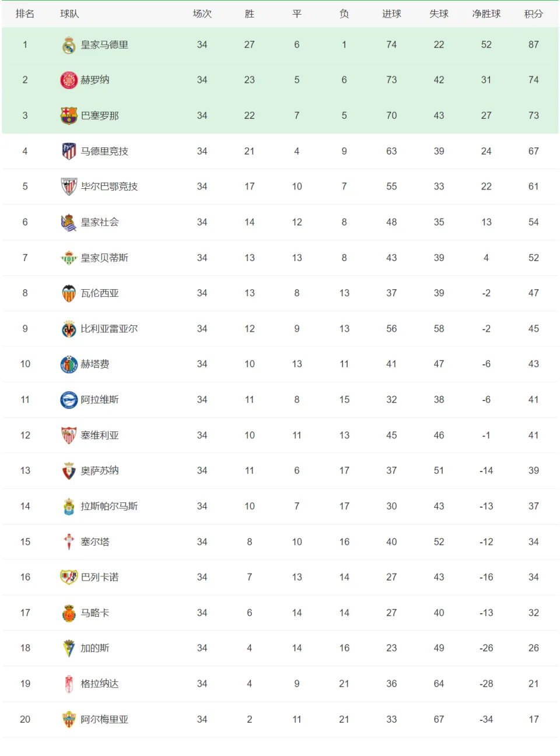This screenshot has width=560, height=756.
Task: Click the Granada crest icon
Action: point(69,684)
